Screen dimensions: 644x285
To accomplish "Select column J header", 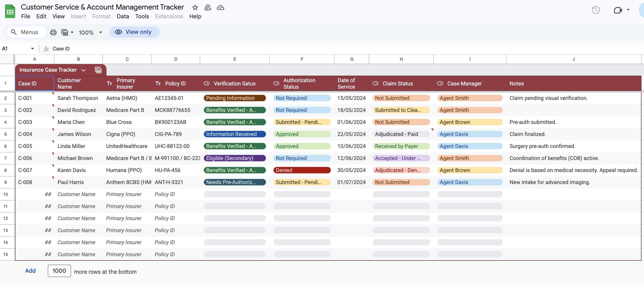I will [574, 59].
